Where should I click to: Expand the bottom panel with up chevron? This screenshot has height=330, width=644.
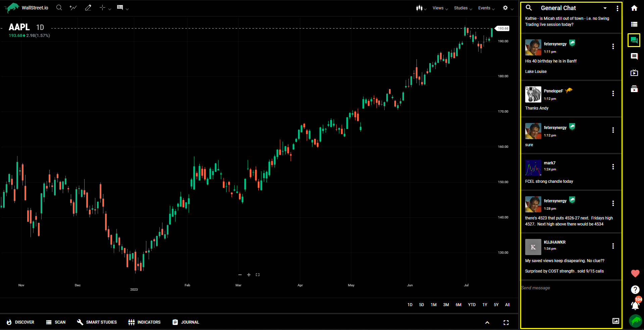(487, 323)
